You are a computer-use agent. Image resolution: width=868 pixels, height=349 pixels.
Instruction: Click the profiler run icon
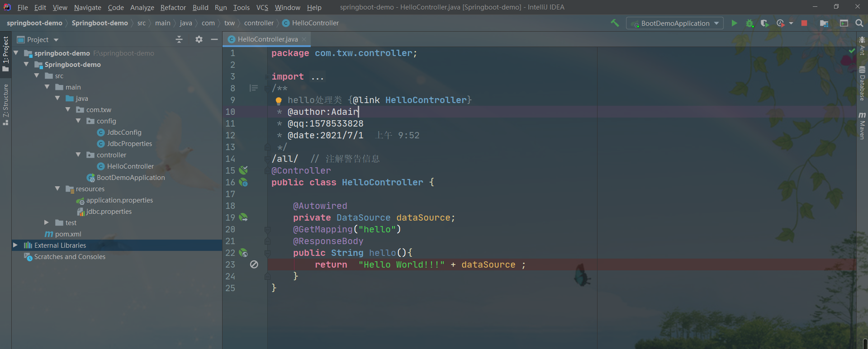point(780,23)
